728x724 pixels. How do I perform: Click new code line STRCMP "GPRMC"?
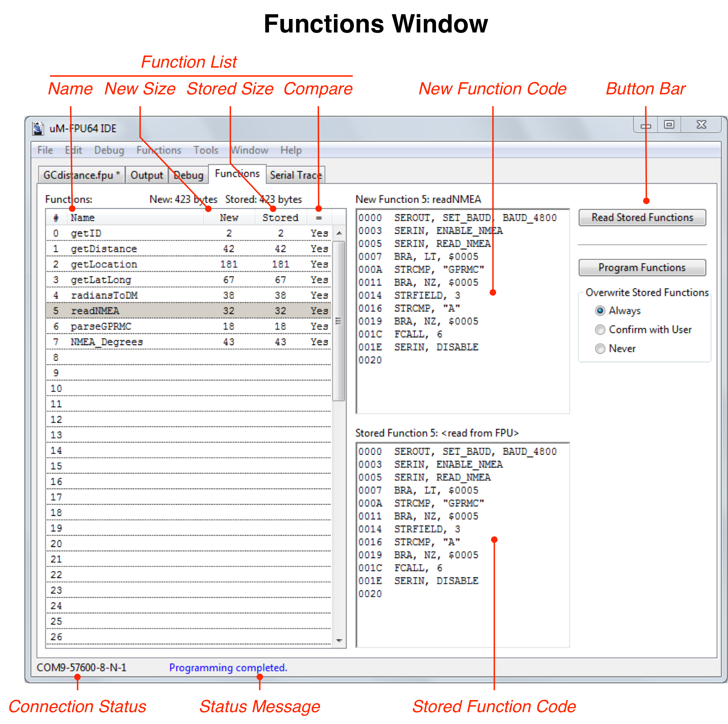tap(421, 270)
